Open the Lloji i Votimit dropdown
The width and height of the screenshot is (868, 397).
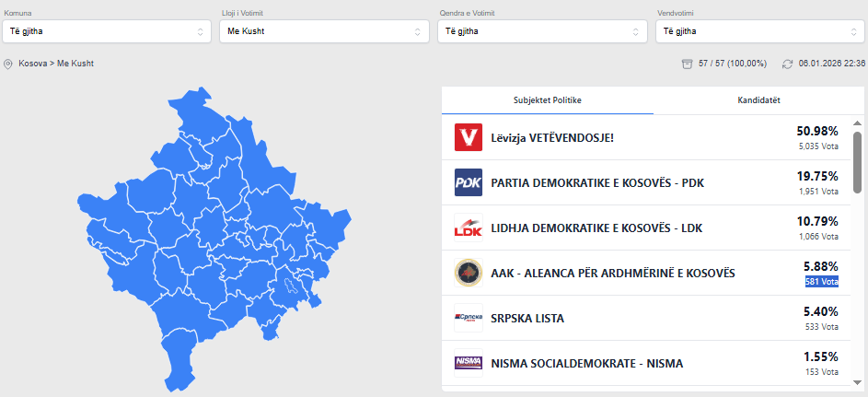324,31
